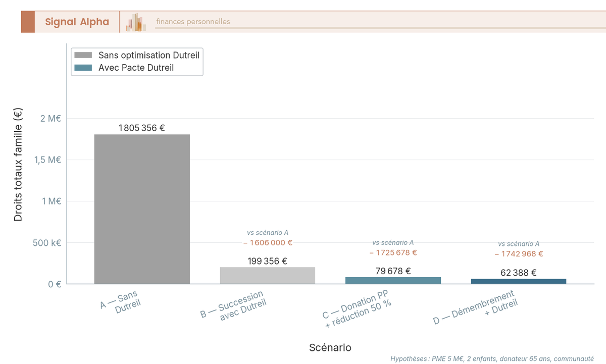This screenshot has width=606, height=364.
Task: Click the difference label − 1 606 000 €
Action: [268, 242]
